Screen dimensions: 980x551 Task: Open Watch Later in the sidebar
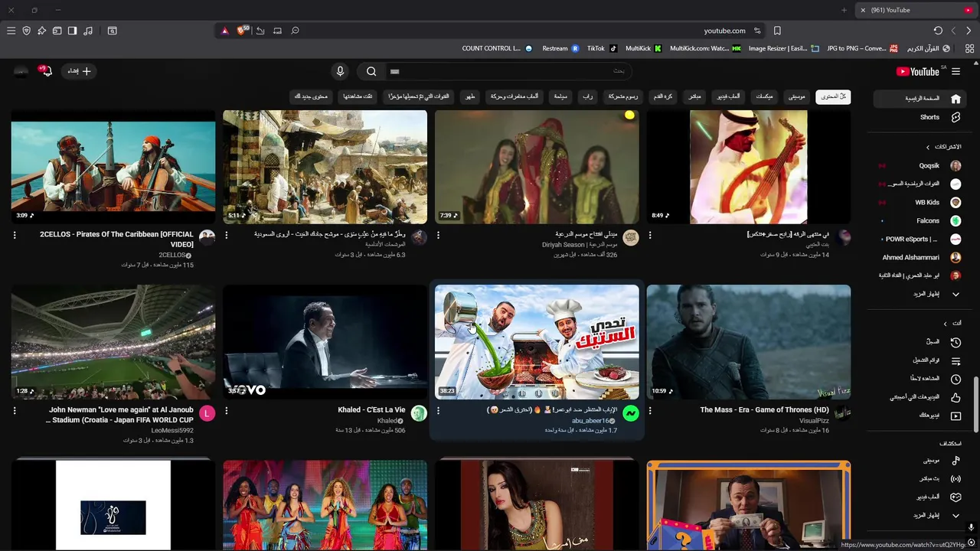918,379
